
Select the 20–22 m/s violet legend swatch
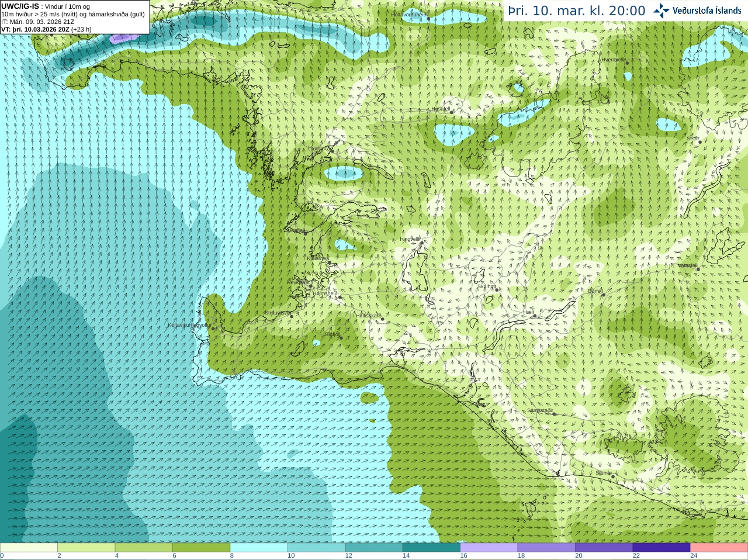[604, 548]
